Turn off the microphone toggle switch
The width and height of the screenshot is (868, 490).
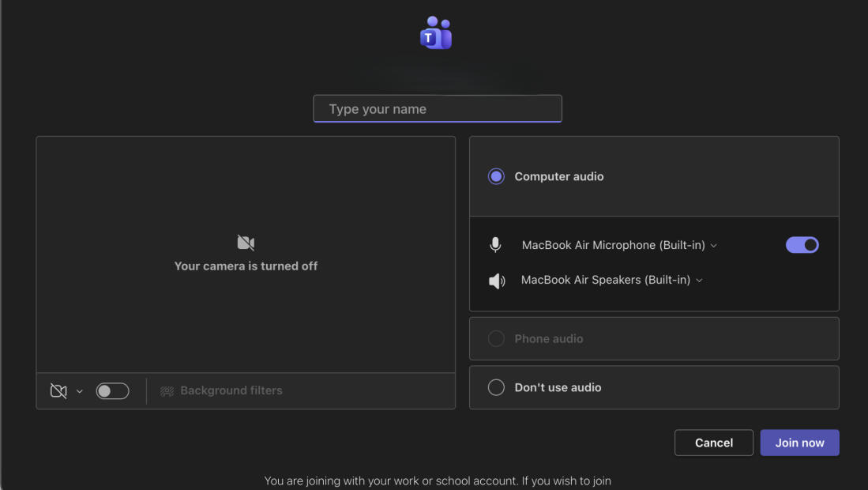802,245
